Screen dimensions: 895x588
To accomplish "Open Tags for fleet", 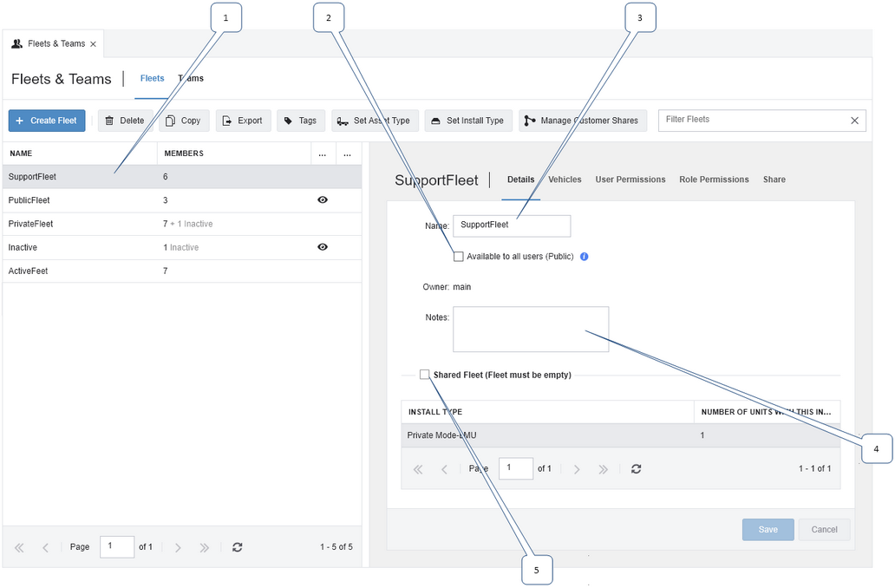I will pos(301,121).
